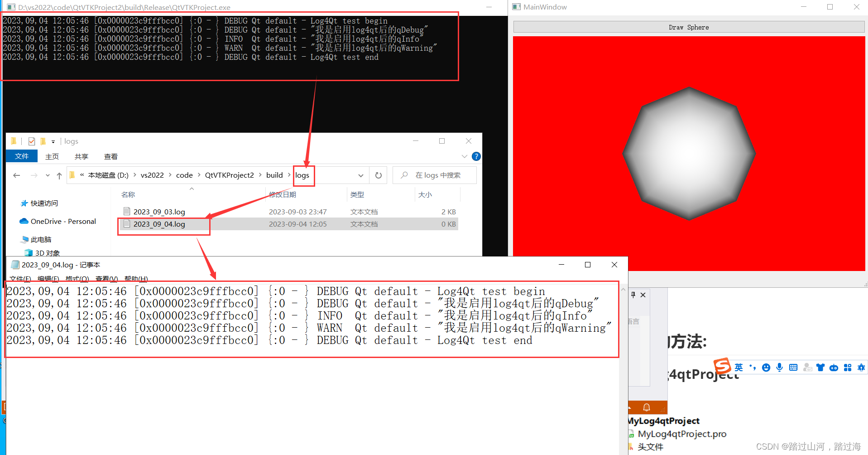
Task: Sort files by 名称 column header
Action: 128,194
